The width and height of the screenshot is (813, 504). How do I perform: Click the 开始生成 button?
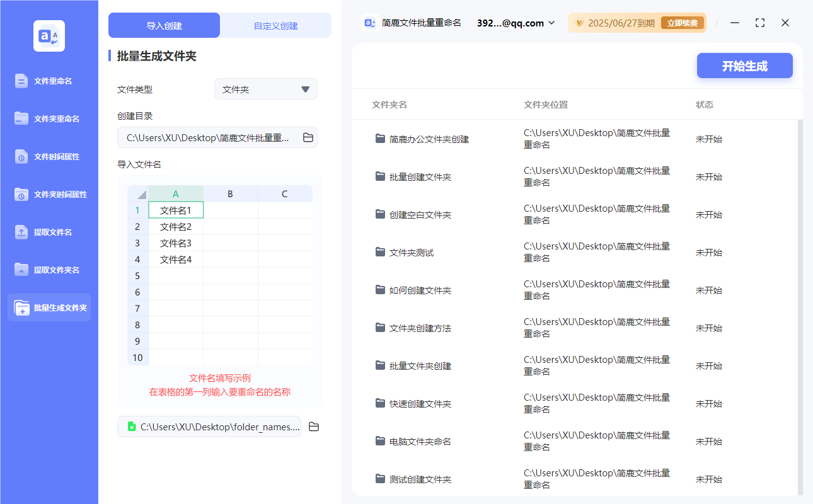pyautogui.click(x=744, y=66)
